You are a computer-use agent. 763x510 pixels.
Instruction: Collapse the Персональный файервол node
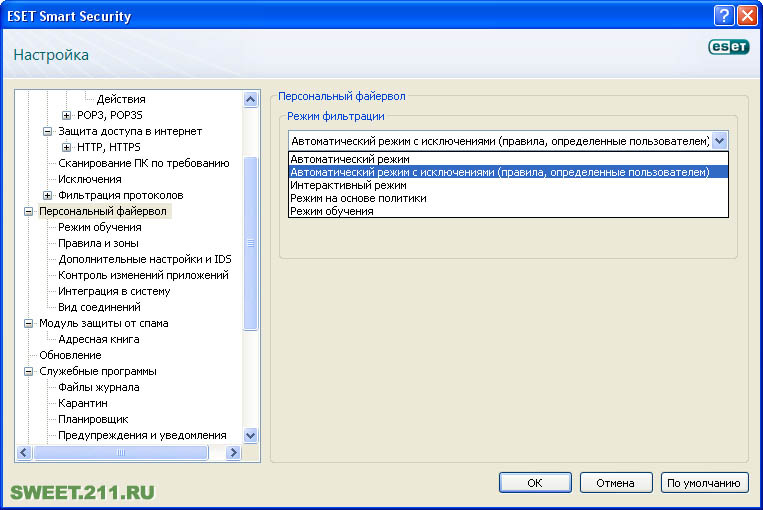tap(28, 212)
